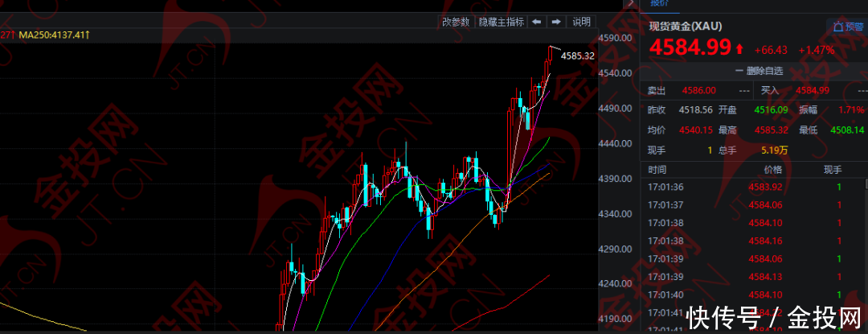The height and width of the screenshot is (334, 868).
Task: Click the 4290.00 price axis label
Action: point(616,249)
